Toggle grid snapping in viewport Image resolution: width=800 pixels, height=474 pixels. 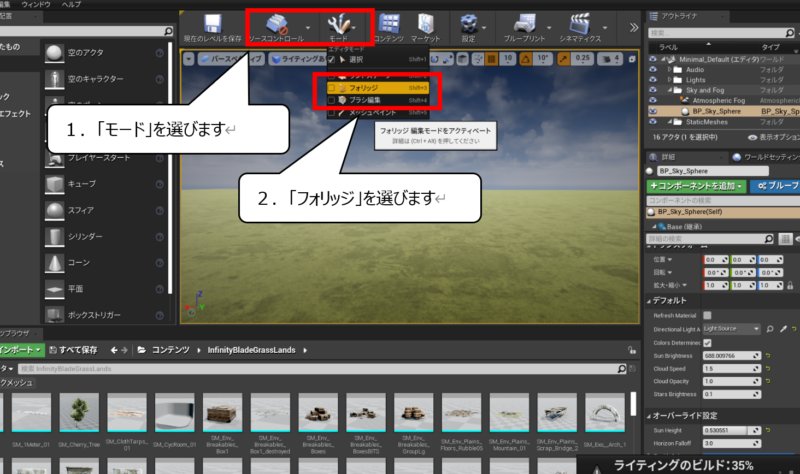(491, 59)
